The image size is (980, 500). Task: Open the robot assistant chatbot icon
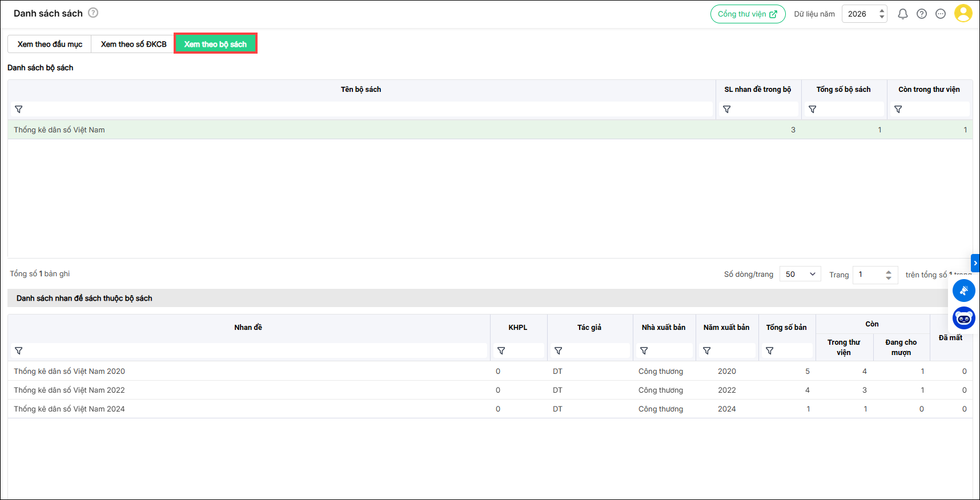(x=964, y=318)
